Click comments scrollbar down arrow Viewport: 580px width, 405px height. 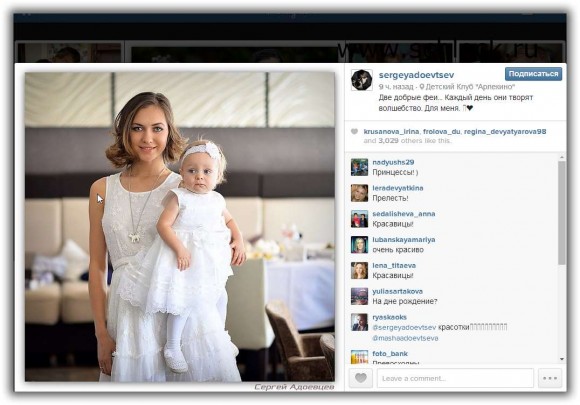coord(562,359)
